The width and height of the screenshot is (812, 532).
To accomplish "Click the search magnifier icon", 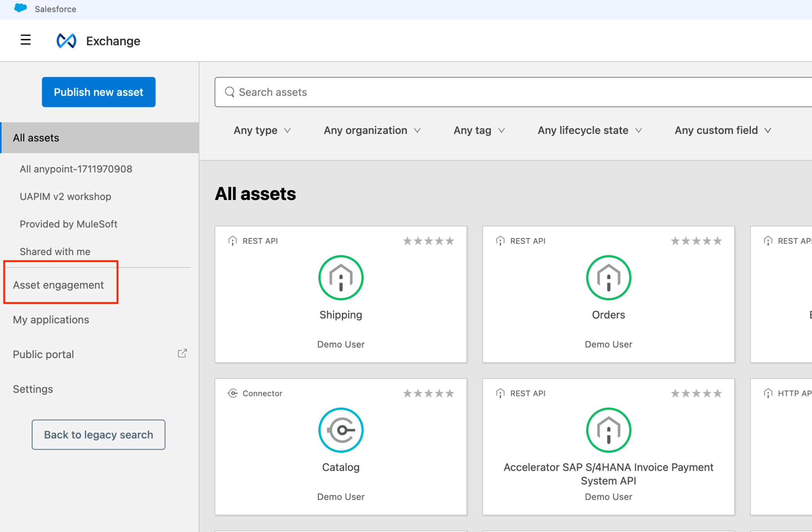I will coord(230,92).
